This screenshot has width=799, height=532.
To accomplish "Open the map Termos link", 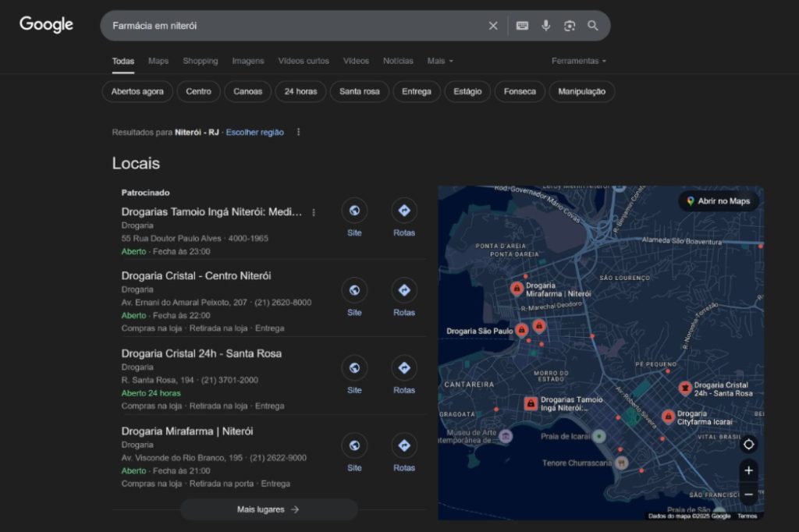I will tap(747, 516).
